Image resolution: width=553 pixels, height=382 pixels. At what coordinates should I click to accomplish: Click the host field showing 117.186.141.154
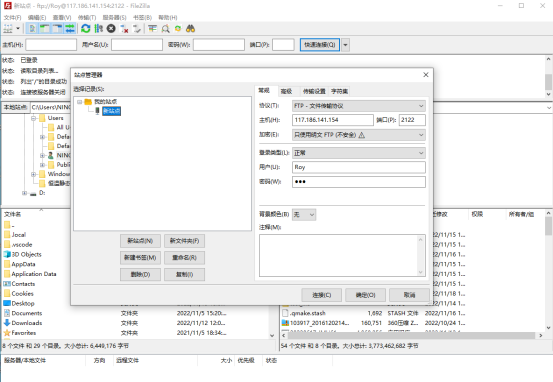pos(333,120)
